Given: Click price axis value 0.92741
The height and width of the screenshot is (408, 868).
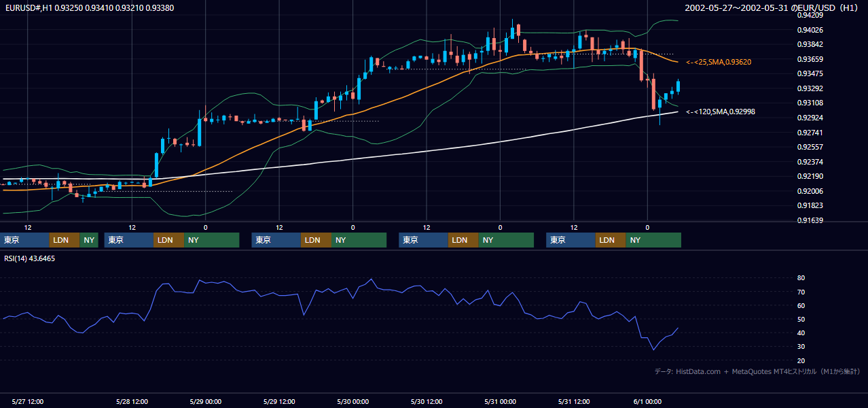Looking at the screenshot, I should 810,133.
